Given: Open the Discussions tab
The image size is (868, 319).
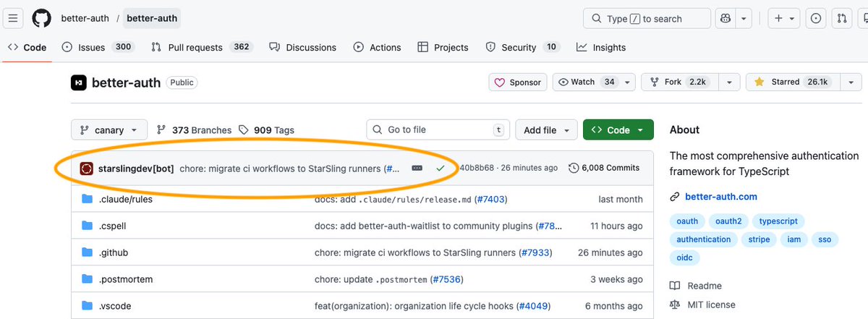Looking at the screenshot, I should point(302,47).
